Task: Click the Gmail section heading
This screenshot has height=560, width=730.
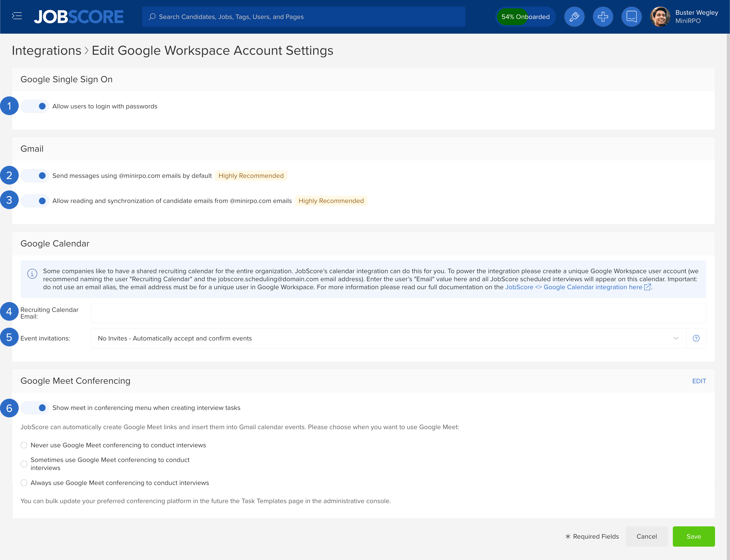Action: point(32,149)
